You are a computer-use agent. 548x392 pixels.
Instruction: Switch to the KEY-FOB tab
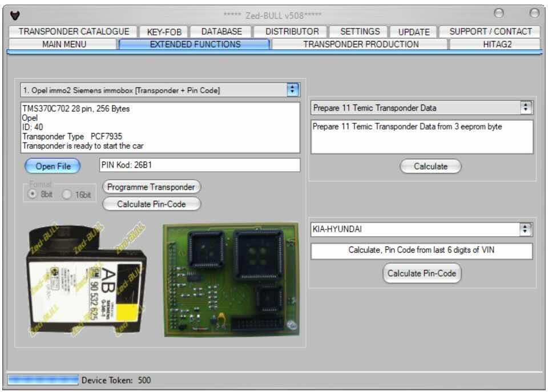coord(164,32)
